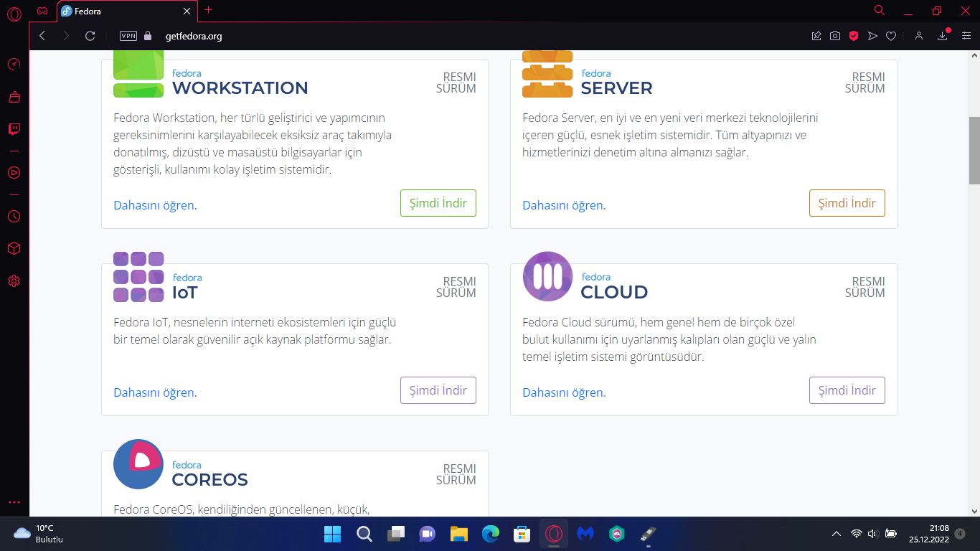Click the Fedora CoreOS logo
The image size is (980, 551).
pos(138,464)
